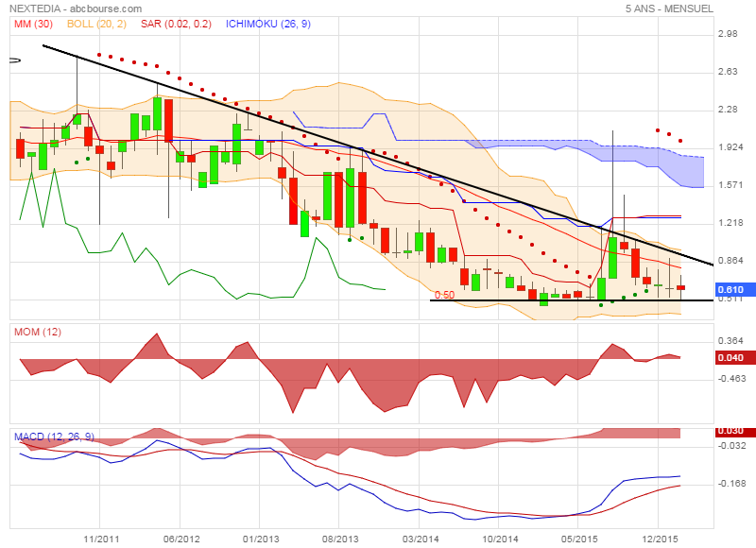Click the 2.98 price axis value
This screenshot has width=756, height=548.
(728, 34)
